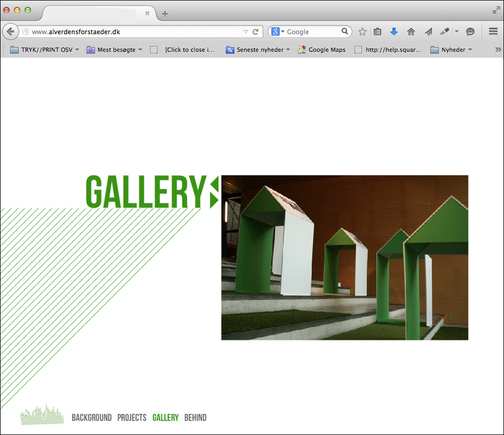The height and width of the screenshot is (435, 504).
Task: Open the BACKGROUND page in the site menu
Action: pos(92,417)
